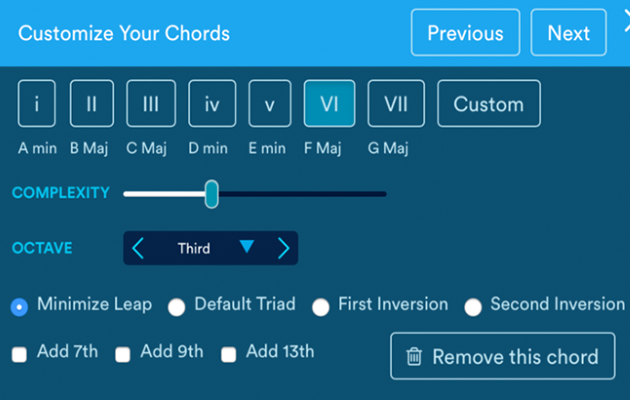Image resolution: width=630 pixels, height=400 pixels.
Task: Click the Complexity slider handle
Action: click(x=211, y=194)
